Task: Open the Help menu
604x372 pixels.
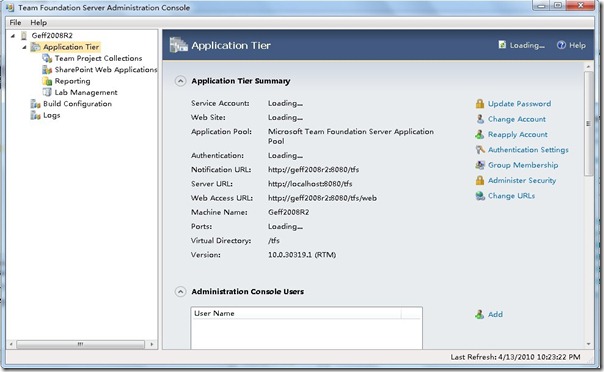Action: 39,22
